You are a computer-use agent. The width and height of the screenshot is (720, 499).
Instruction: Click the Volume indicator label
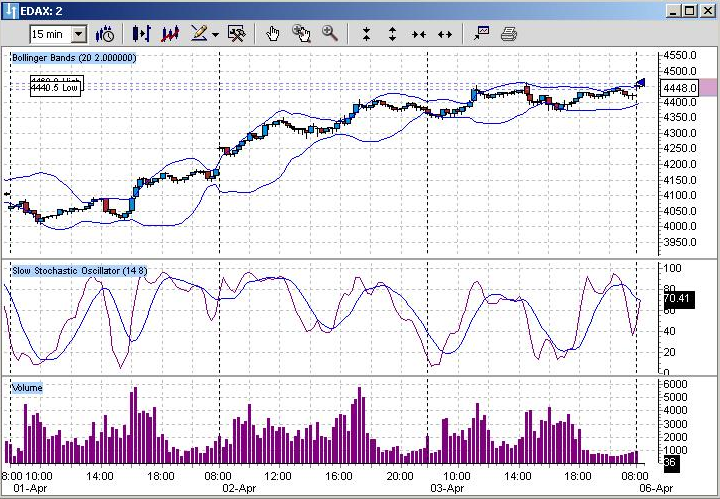click(27, 388)
